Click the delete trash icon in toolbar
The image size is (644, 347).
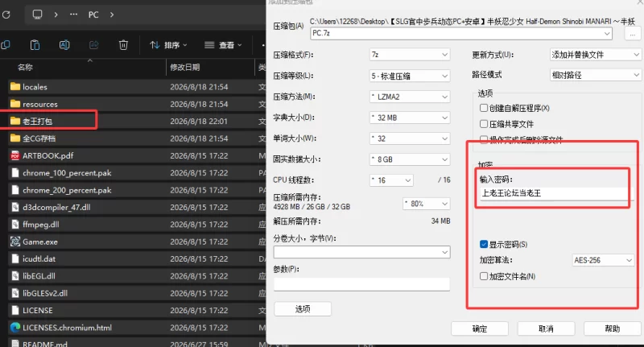(123, 45)
